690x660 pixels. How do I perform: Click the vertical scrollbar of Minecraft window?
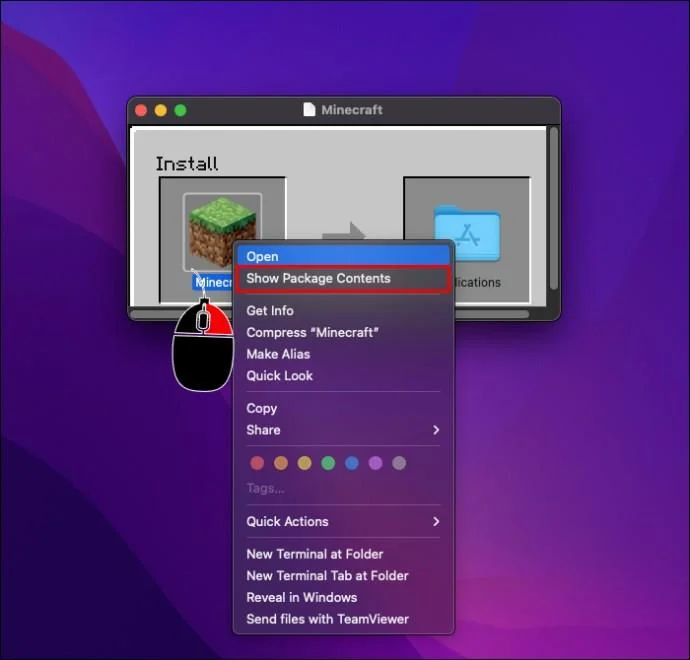[x=554, y=209]
